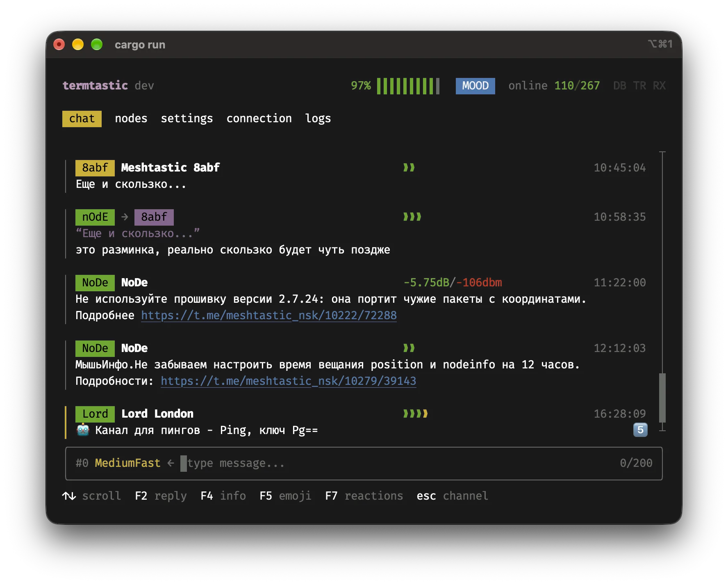Click the 10:45:04 timestamp
728x585 pixels.
click(620, 168)
